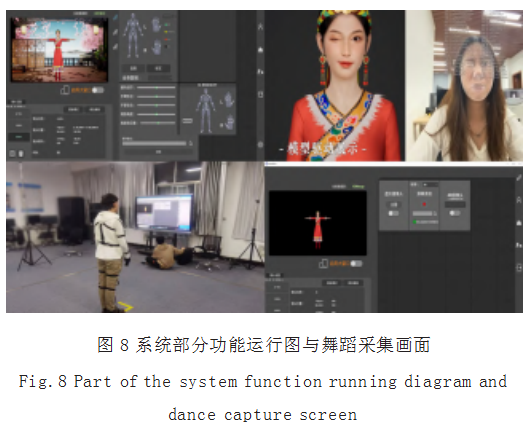Click the red record dot in middle card
The image size is (532, 429).
coord(424,204)
